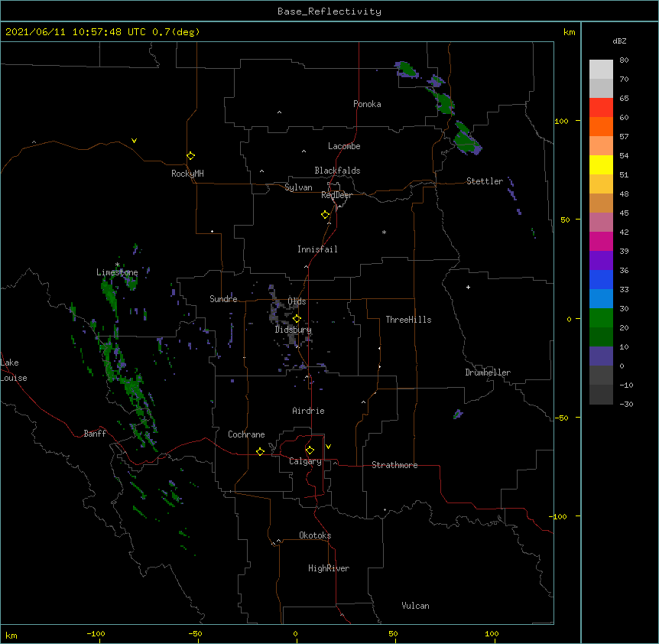Click the Blackfalds label

[x=337, y=171]
